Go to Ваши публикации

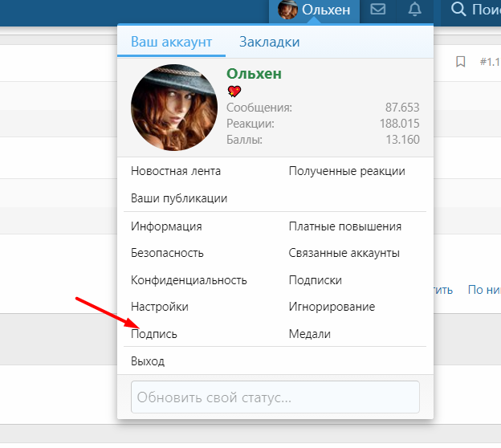(179, 198)
